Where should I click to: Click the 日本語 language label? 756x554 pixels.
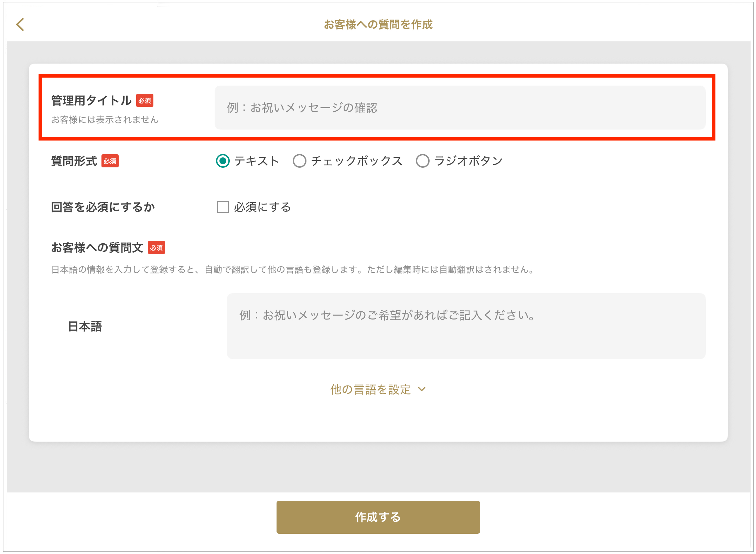pos(85,326)
